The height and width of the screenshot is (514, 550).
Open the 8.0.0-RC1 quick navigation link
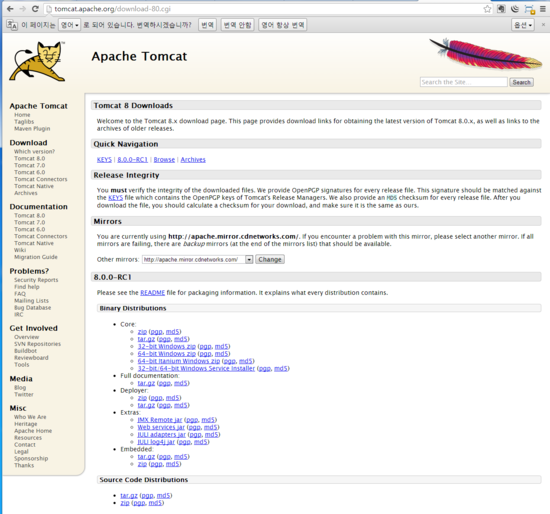click(x=133, y=160)
